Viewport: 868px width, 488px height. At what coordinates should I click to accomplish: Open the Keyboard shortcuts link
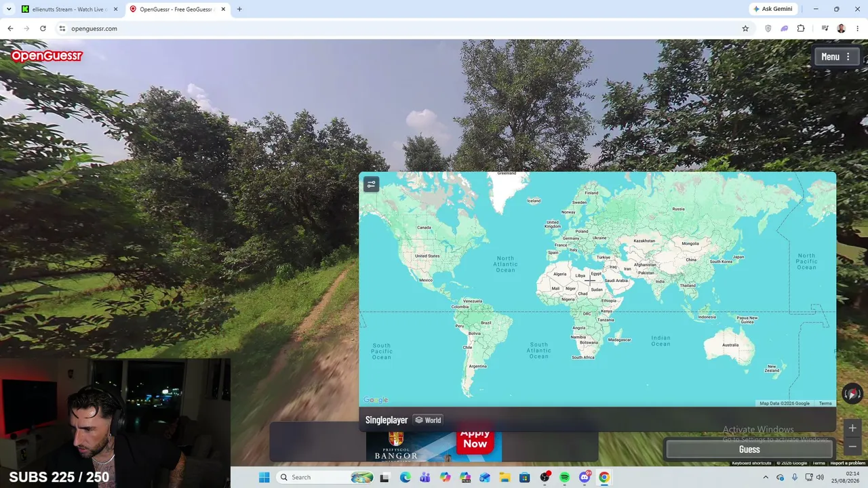pyautogui.click(x=751, y=463)
